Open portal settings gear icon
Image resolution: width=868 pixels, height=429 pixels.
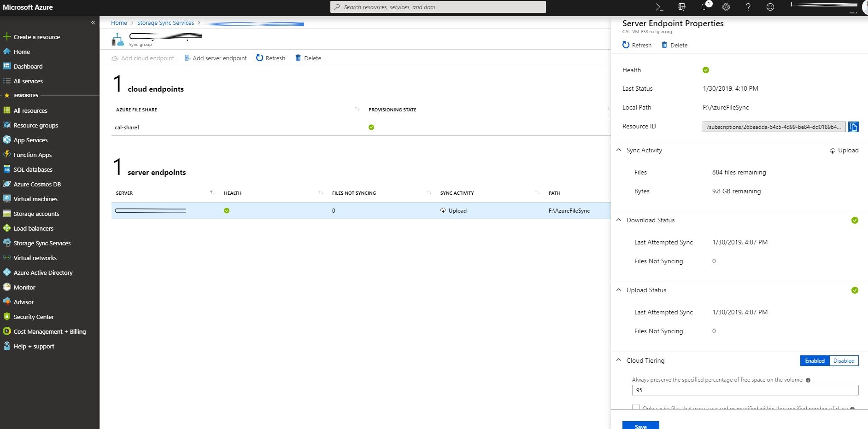(x=726, y=7)
